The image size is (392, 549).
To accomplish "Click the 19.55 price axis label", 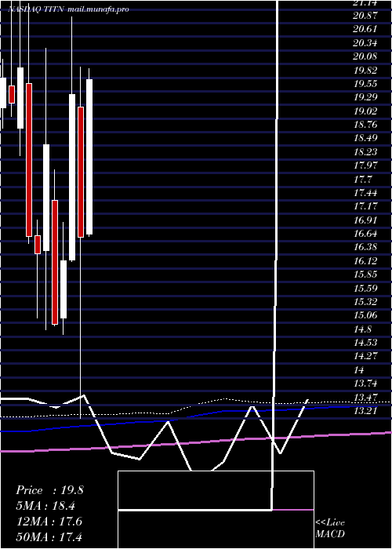I will (x=365, y=83).
